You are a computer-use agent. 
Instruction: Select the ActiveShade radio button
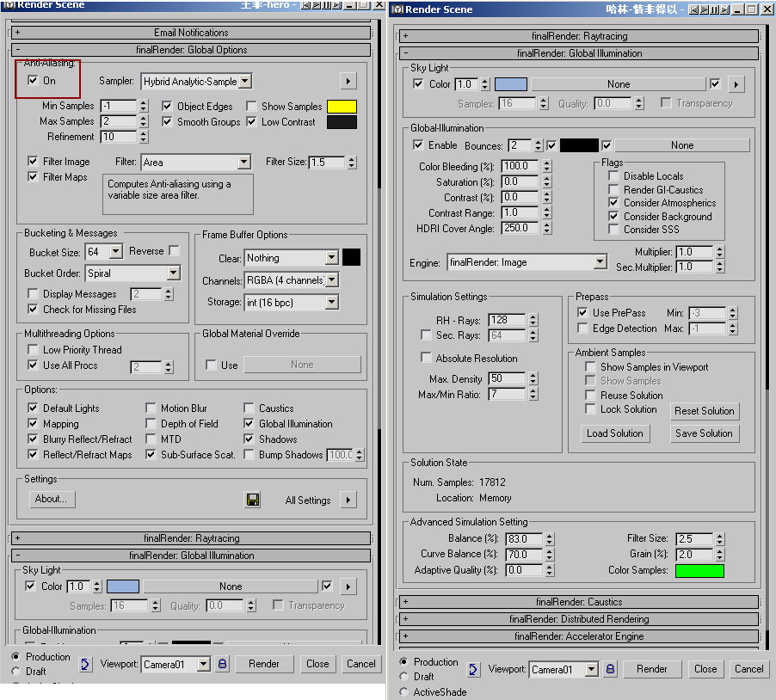tap(403, 691)
